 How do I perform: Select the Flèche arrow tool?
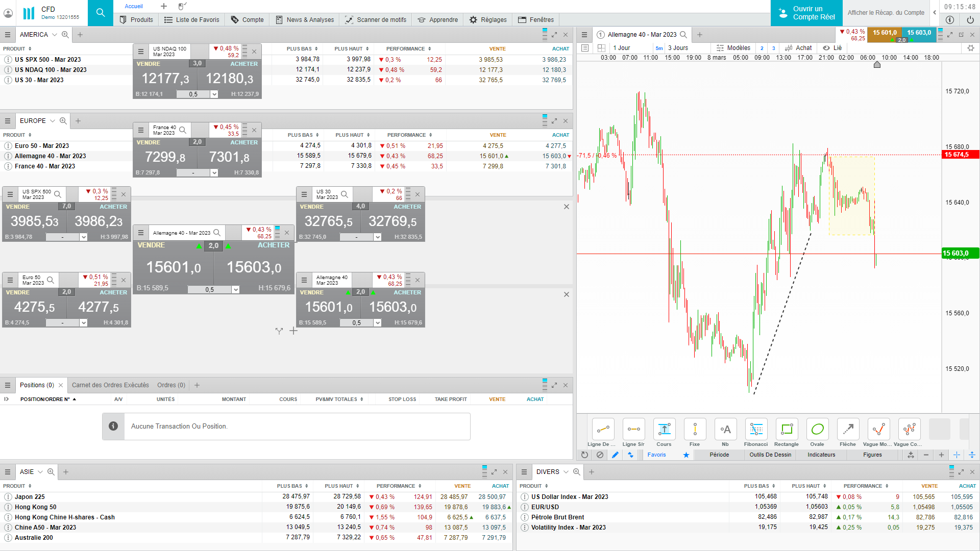pyautogui.click(x=848, y=430)
